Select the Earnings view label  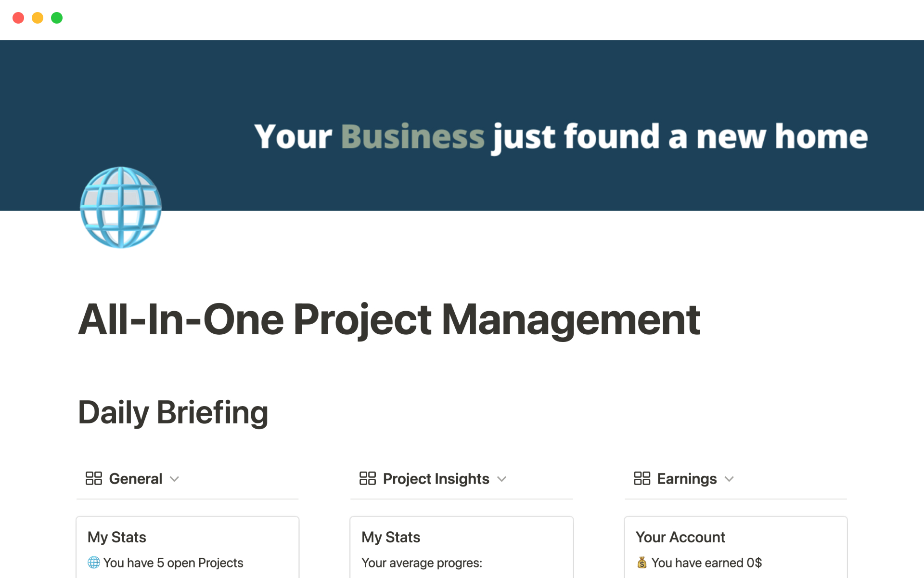[687, 479]
